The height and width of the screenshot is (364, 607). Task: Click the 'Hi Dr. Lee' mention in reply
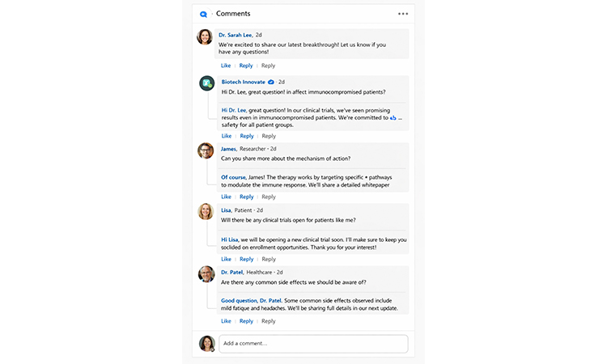pos(234,110)
